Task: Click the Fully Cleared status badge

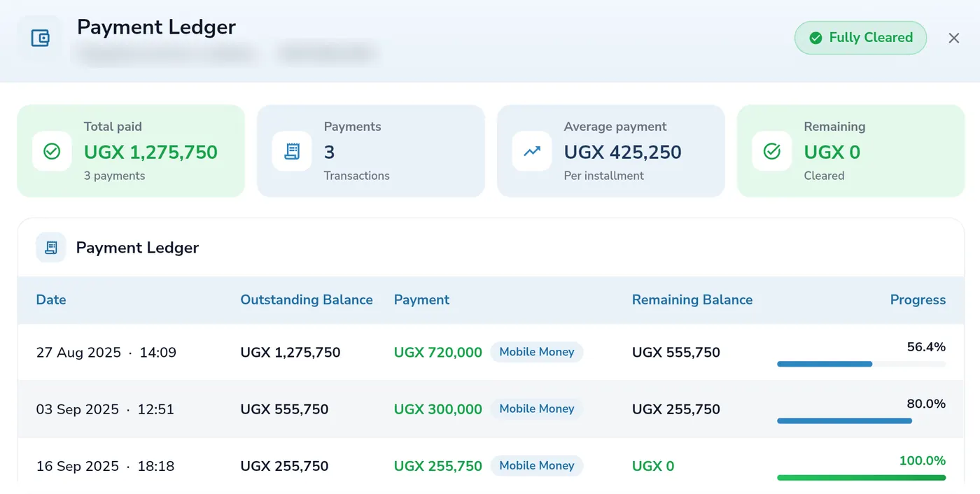Action: point(860,38)
